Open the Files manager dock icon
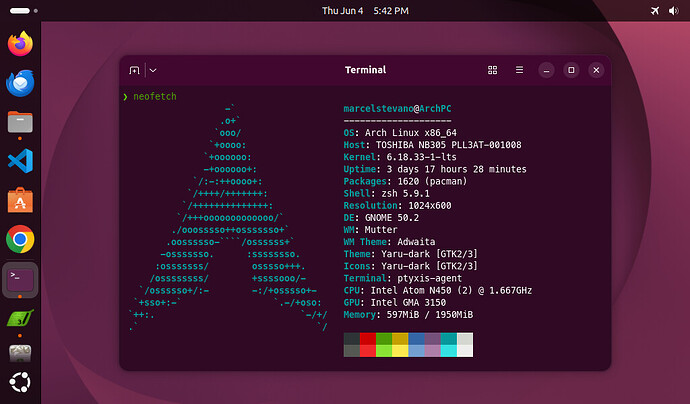690x404 pixels. pyautogui.click(x=20, y=122)
